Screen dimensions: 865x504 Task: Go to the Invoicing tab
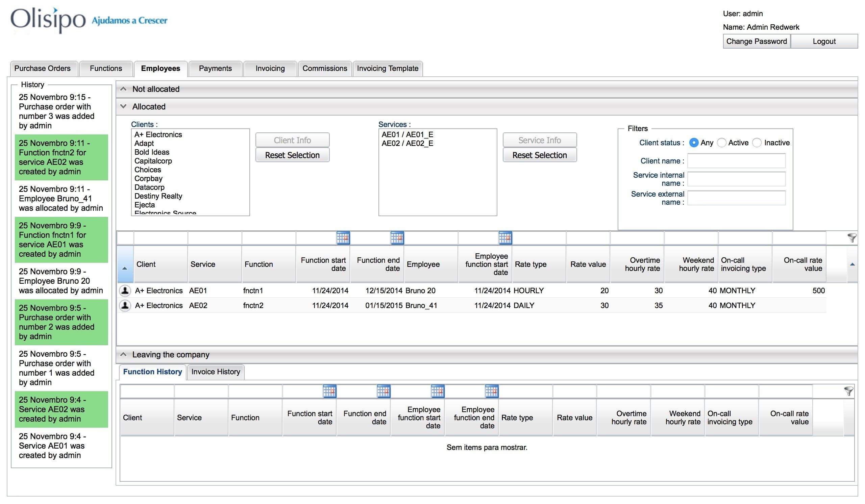coord(270,69)
